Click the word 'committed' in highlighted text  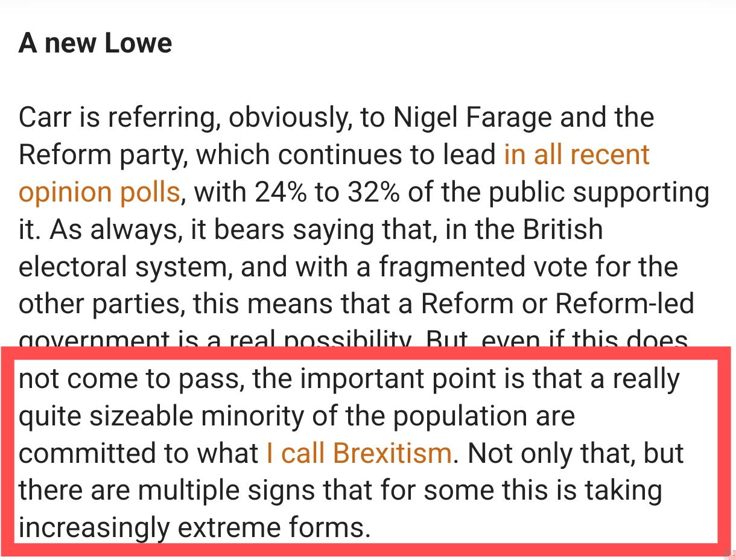78,453
